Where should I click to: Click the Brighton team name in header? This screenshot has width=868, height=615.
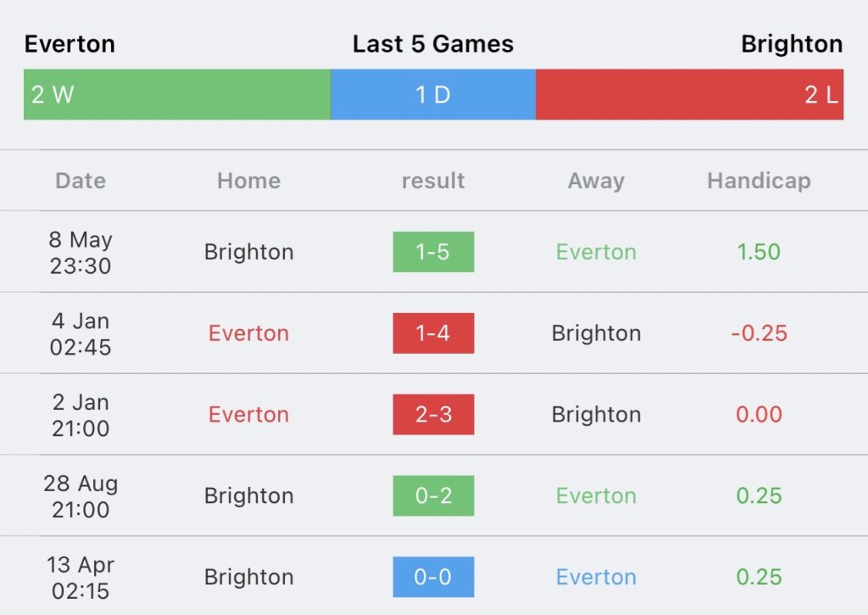pos(792,44)
